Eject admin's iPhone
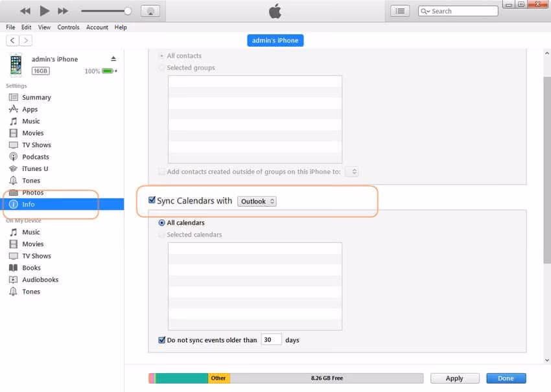551x392 pixels. [114, 58]
